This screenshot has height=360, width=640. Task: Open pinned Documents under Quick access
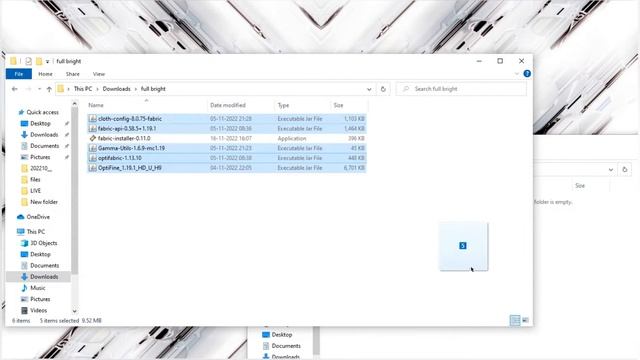(x=44, y=146)
